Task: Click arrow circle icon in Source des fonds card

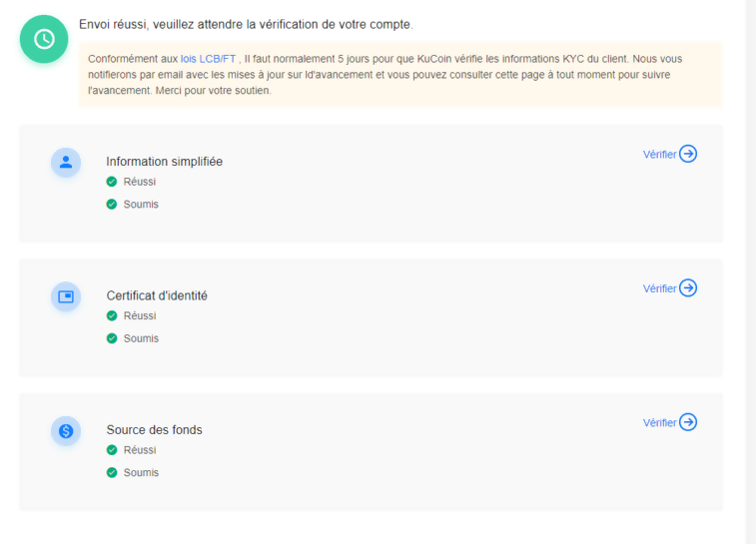Action: (x=688, y=422)
